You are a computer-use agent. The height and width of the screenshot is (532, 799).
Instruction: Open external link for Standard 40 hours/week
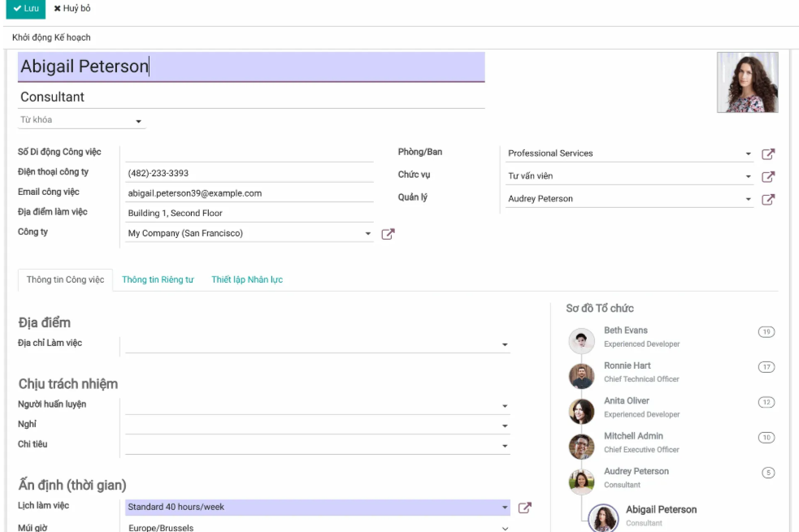pyautogui.click(x=524, y=508)
